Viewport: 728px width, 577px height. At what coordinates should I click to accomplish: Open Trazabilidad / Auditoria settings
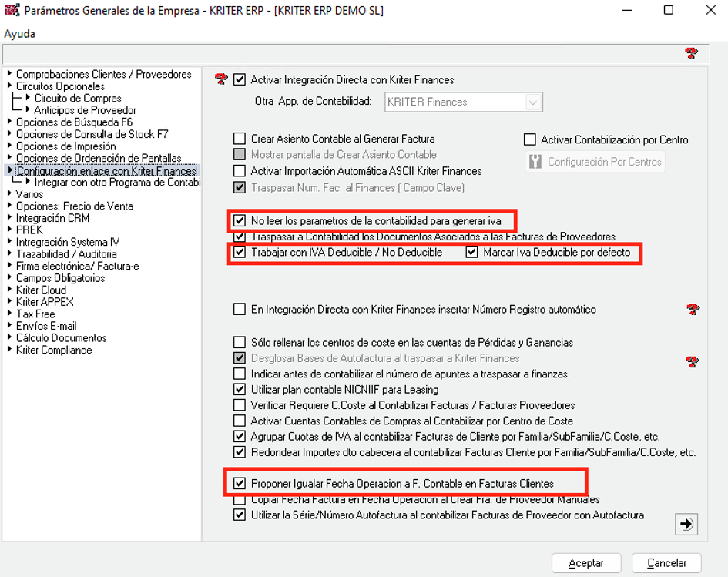tap(66, 254)
